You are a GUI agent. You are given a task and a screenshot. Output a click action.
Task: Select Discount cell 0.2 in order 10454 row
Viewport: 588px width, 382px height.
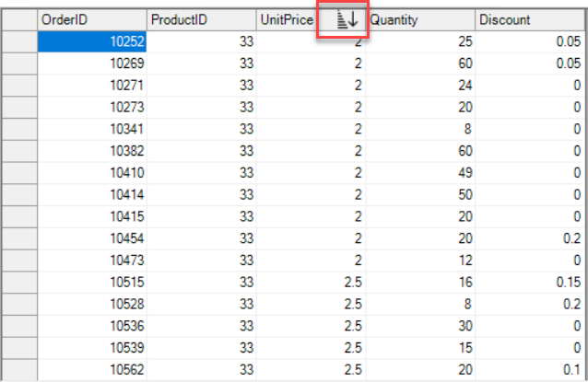click(530, 238)
